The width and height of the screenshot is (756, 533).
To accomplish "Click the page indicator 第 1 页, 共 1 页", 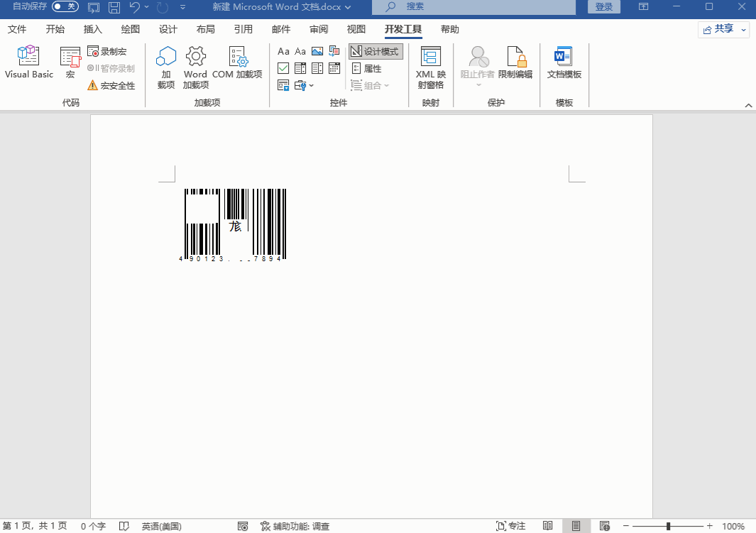I will (x=35, y=526).
